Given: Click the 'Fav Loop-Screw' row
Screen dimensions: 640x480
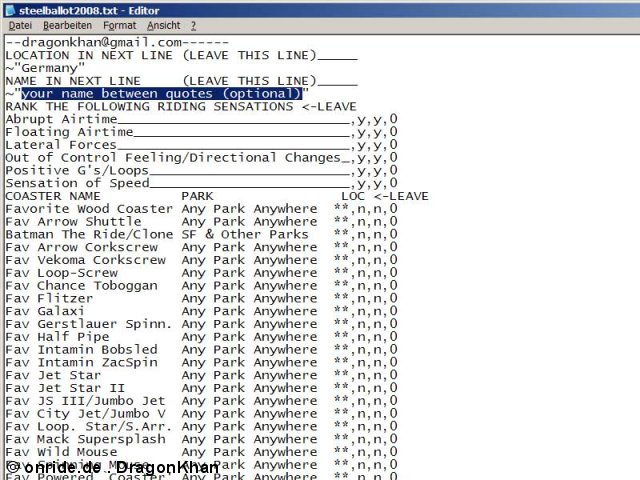Looking at the screenshot, I should pos(201,273).
